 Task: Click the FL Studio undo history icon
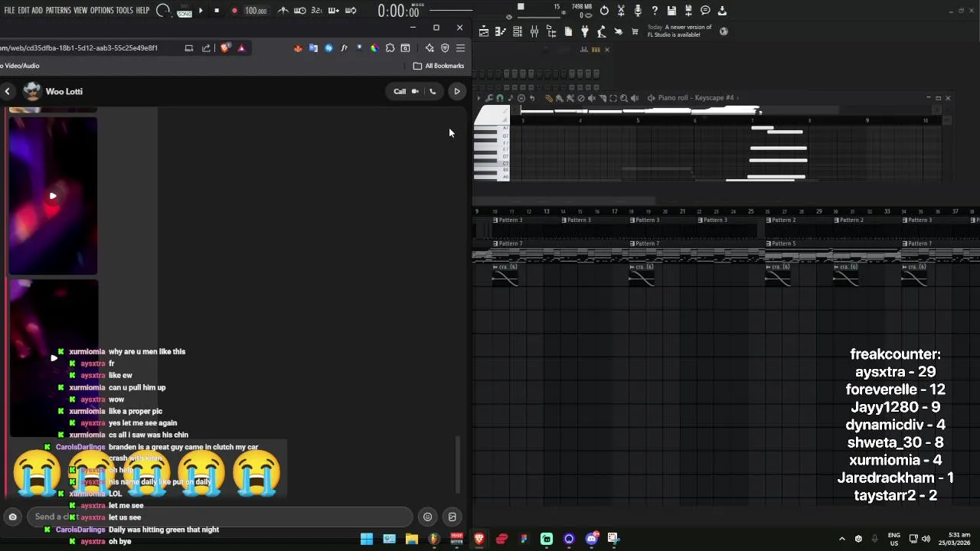pyautogui.click(x=604, y=11)
